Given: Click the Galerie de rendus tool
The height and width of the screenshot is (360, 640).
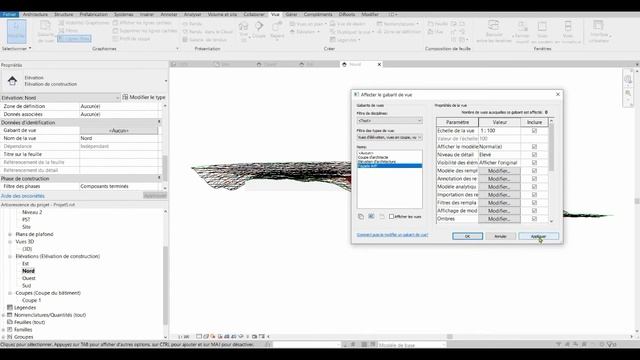Looking at the screenshot, I should (204, 40).
